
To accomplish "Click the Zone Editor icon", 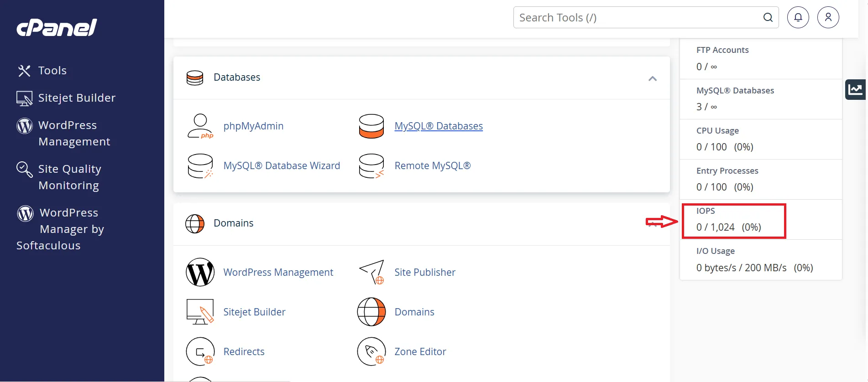I will [x=371, y=351].
